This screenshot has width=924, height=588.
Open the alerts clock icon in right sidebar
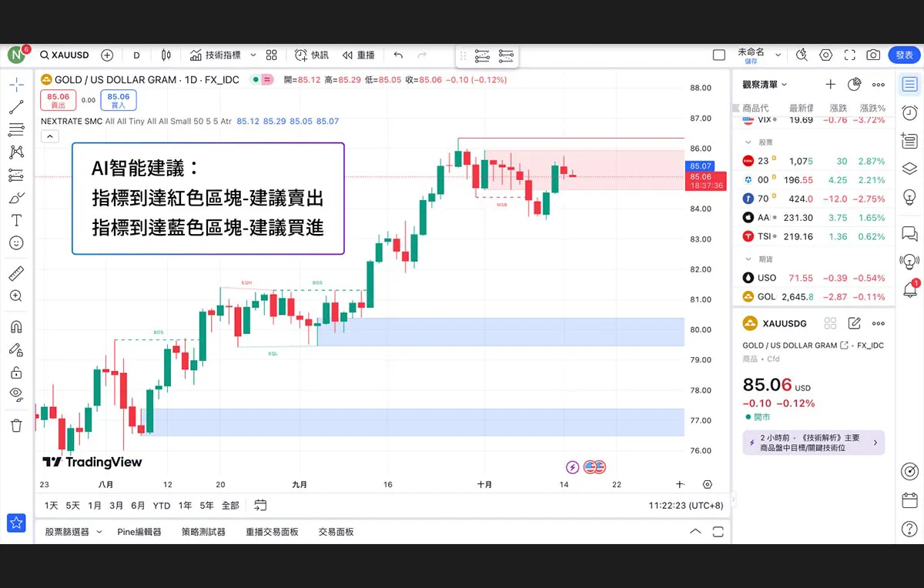(x=909, y=112)
